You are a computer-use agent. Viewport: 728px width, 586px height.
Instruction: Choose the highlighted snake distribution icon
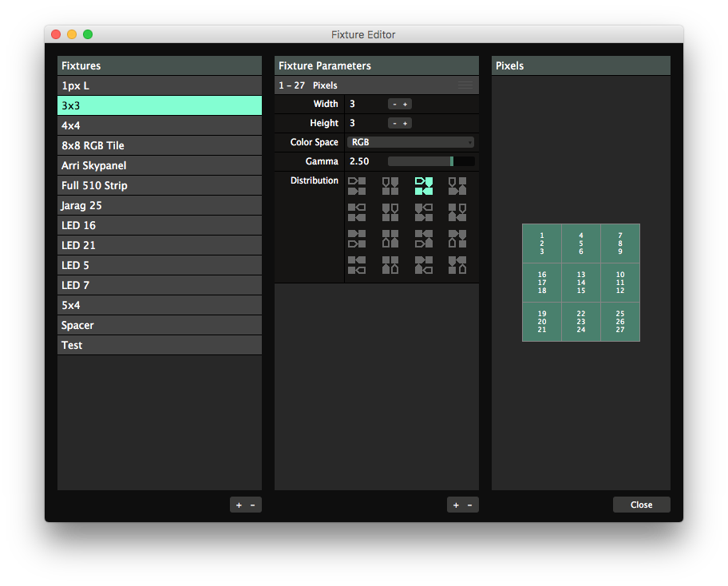(423, 186)
